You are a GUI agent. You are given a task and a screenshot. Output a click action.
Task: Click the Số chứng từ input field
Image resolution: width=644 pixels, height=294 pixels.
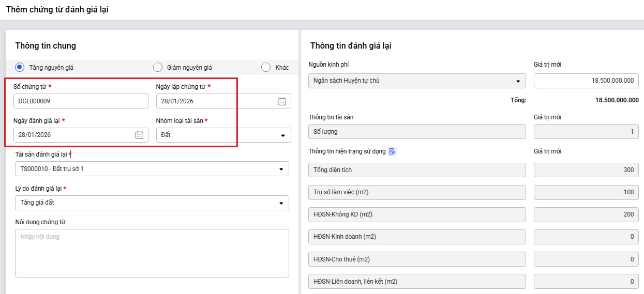tap(80, 101)
